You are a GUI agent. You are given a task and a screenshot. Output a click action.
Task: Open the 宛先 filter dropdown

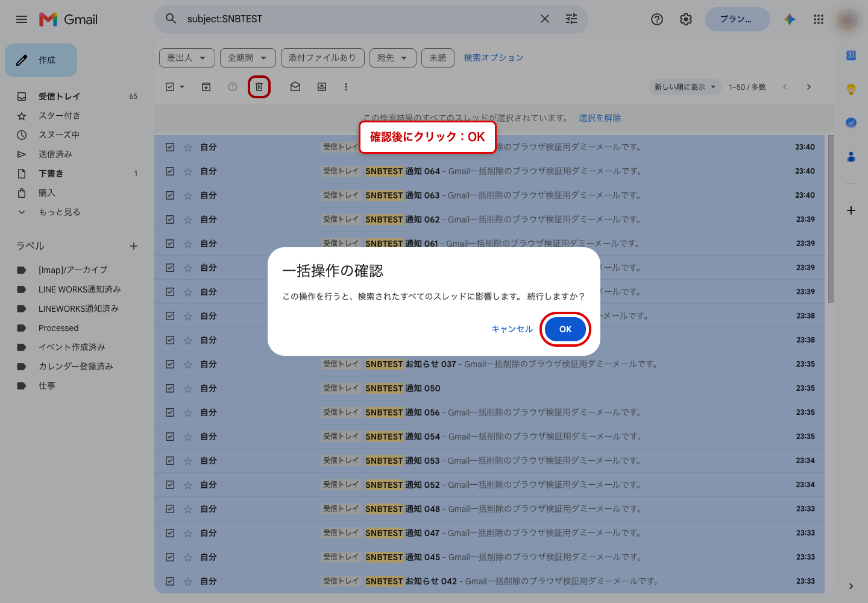point(392,58)
